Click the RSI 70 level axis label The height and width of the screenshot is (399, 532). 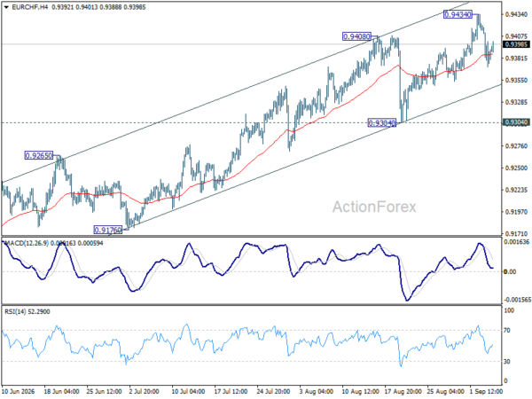pyautogui.click(x=506, y=330)
